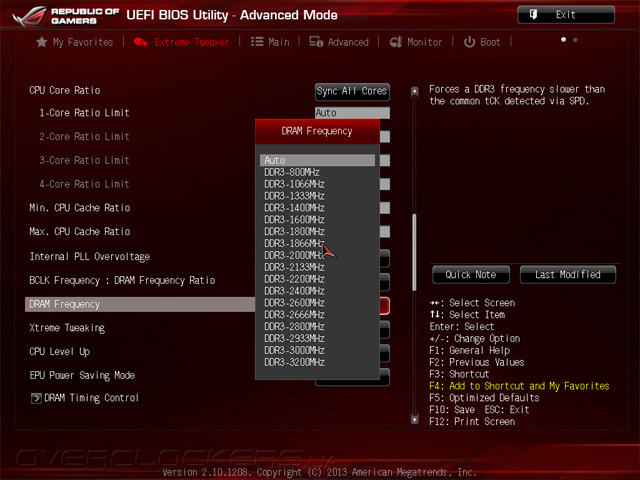Select DDR3-1866MHz option
The image size is (640, 480).
[x=294, y=243]
